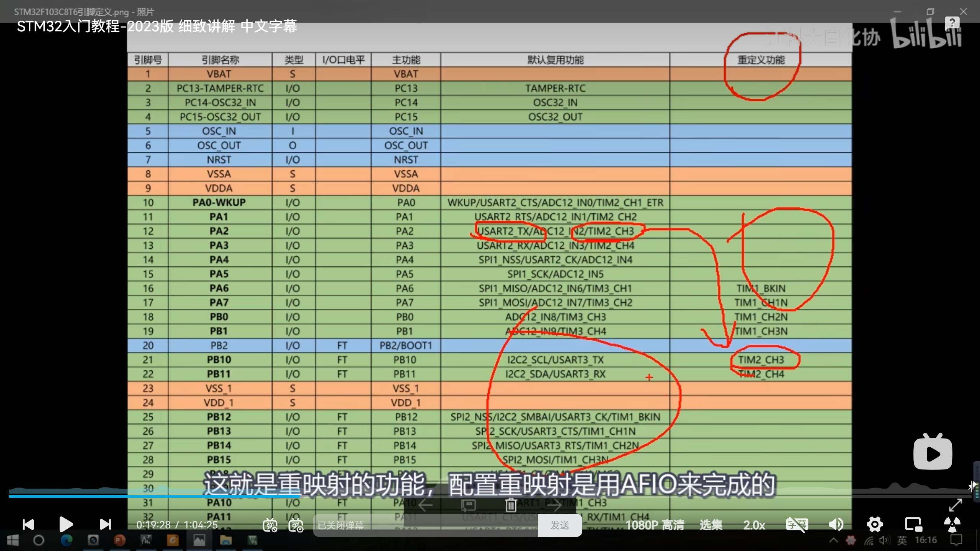980x551 pixels.
Task: Toggle picture-in-picture mini player
Action: click(913, 524)
